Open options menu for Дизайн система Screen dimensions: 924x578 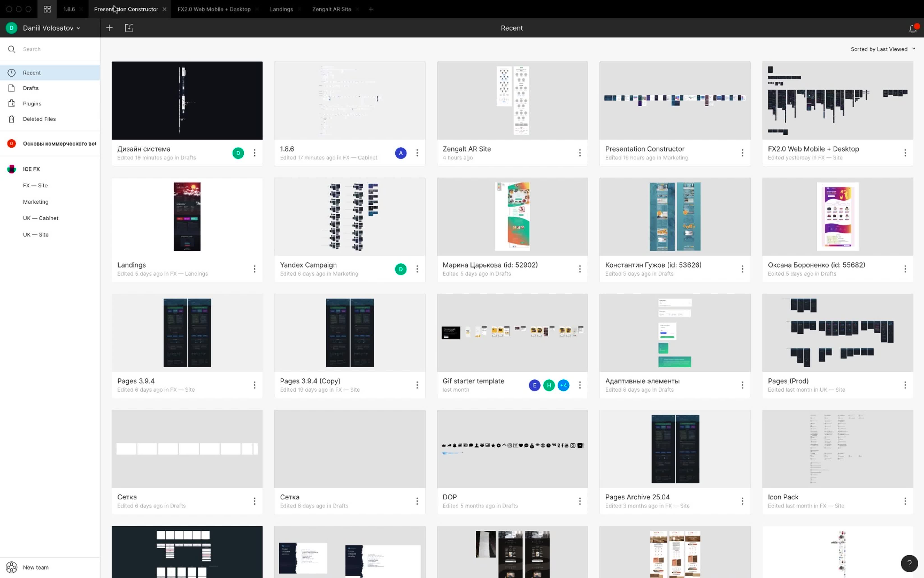(255, 153)
